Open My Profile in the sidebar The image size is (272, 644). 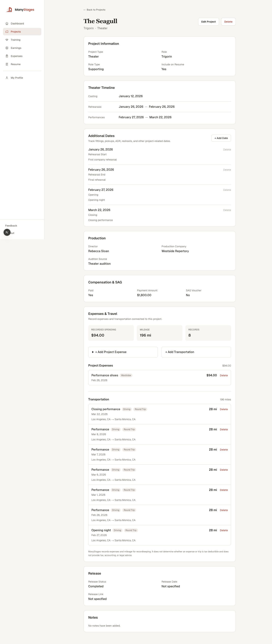[22, 78]
